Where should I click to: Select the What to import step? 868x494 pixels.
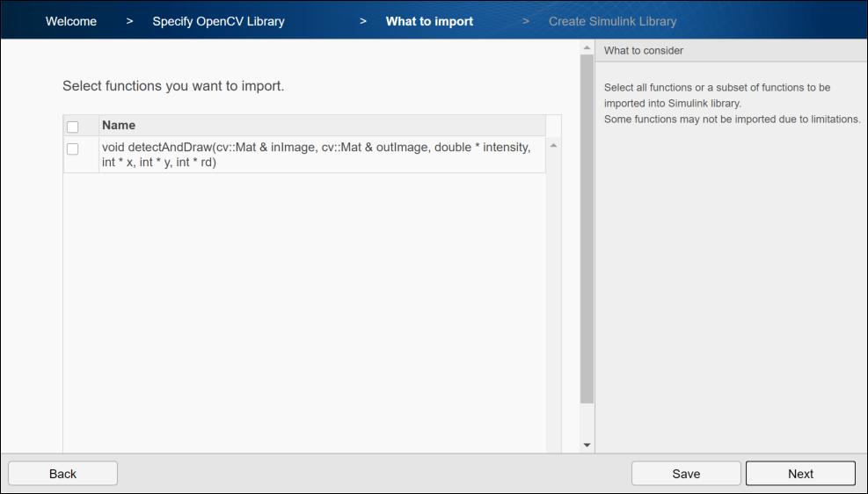point(429,21)
